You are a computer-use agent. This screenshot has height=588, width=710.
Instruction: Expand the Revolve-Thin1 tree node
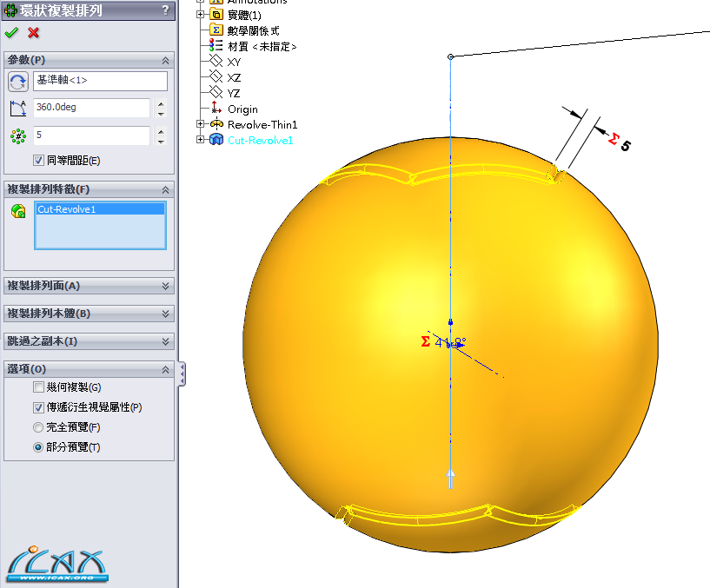pyautogui.click(x=200, y=123)
